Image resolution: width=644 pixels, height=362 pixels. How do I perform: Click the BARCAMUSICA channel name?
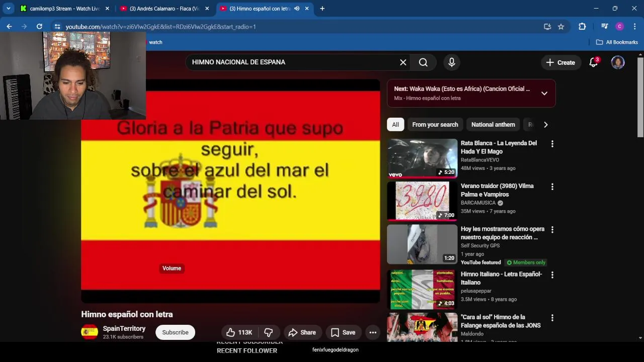tap(478, 203)
